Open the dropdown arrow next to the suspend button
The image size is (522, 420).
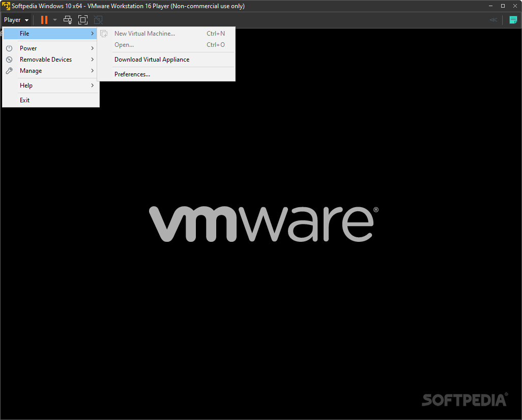(x=54, y=19)
